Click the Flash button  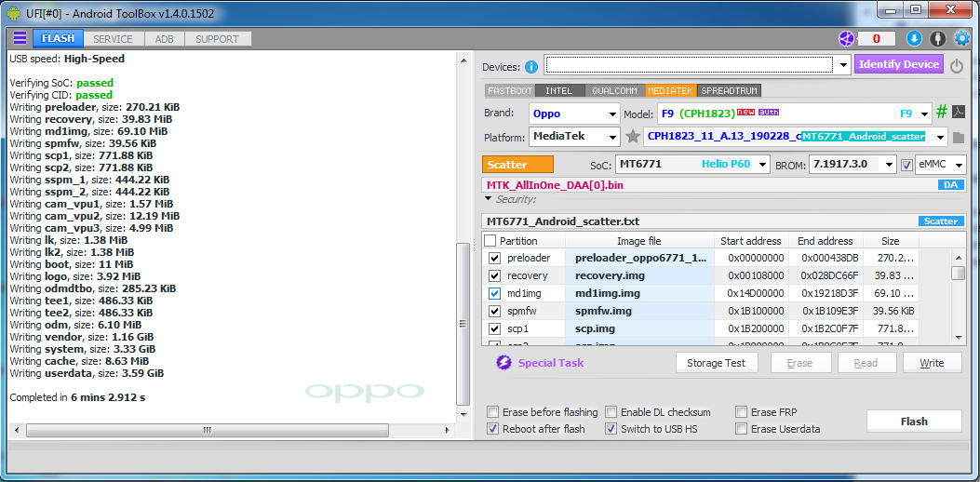914,422
